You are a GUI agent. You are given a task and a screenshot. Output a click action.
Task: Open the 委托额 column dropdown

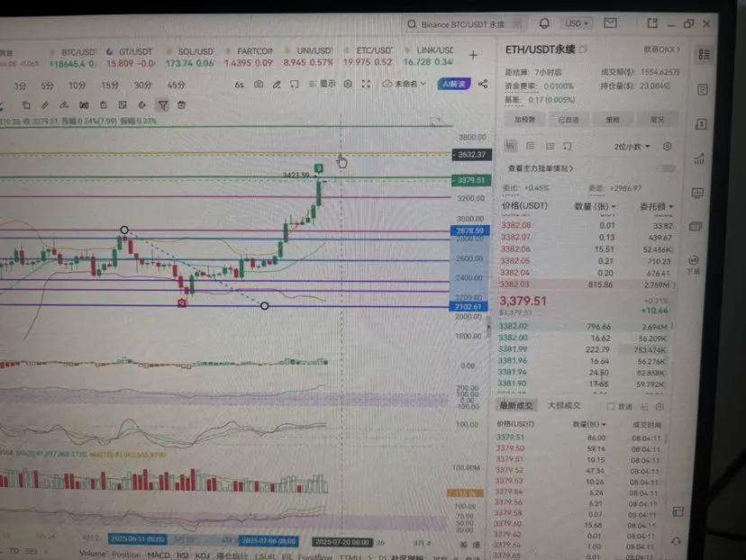pyautogui.click(x=657, y=206)
